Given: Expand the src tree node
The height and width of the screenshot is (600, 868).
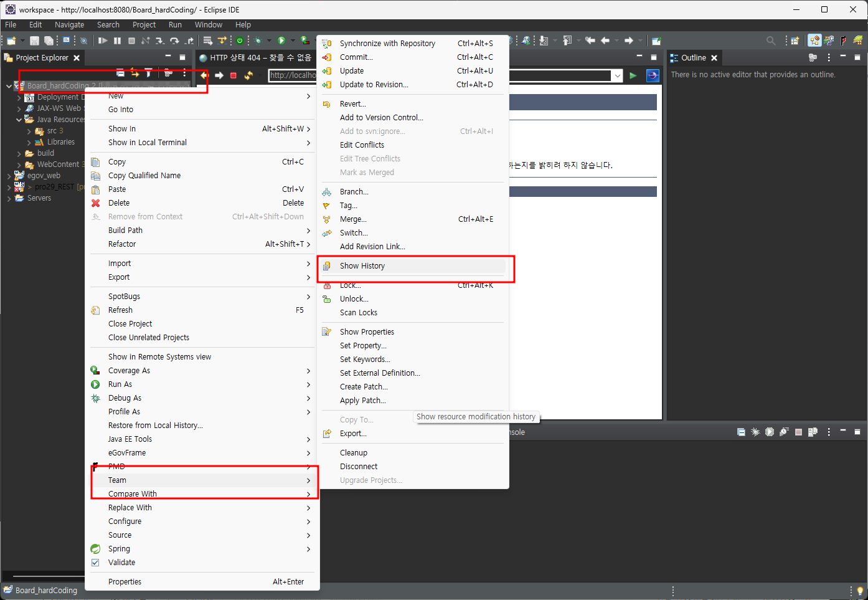Looking at the screenshot, I should (x=29, y=131).
